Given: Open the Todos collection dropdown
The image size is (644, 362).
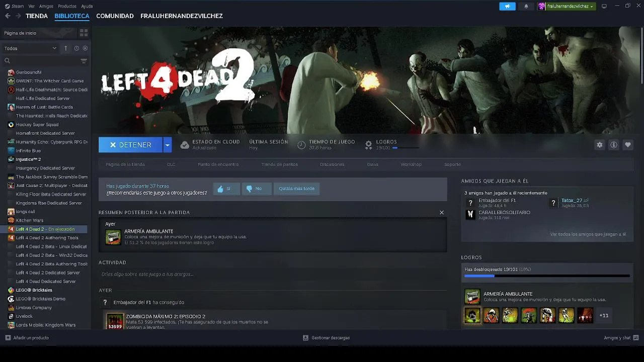Looking at the screenshot, I should click(30, 48).
